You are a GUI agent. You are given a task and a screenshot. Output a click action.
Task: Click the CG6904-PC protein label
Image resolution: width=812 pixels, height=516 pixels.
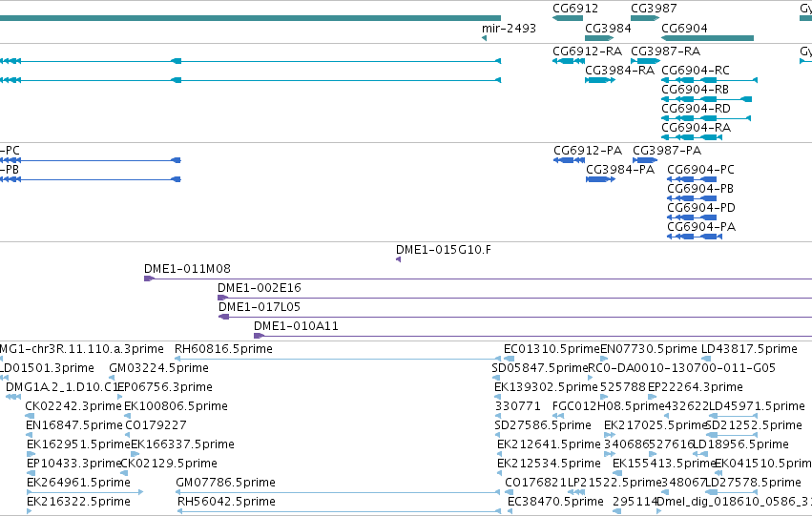(700, 170)
